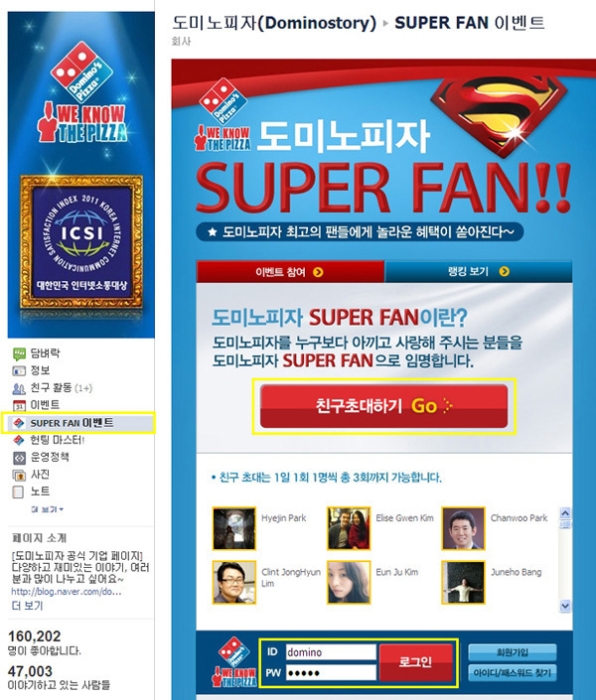Screen dimensions: 596x700
Task: Open the 노트 notes icon
Action: pos(18,491)
